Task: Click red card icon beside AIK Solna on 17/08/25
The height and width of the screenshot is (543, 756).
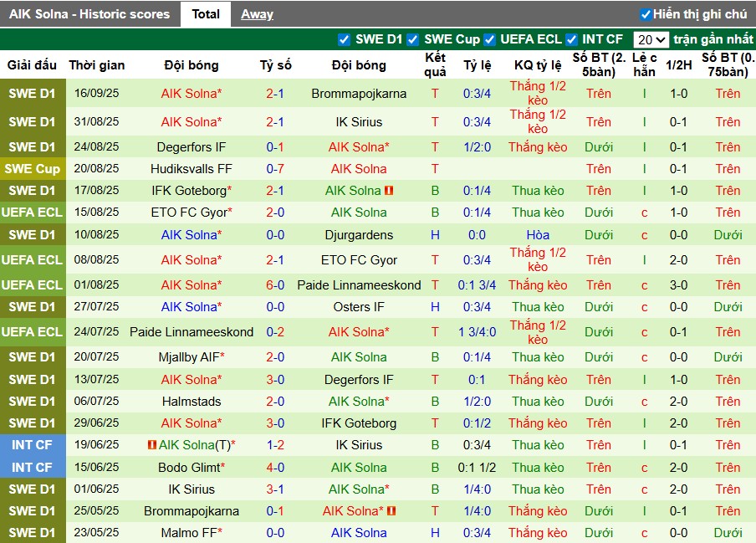Action: click(x=390, y=191)
